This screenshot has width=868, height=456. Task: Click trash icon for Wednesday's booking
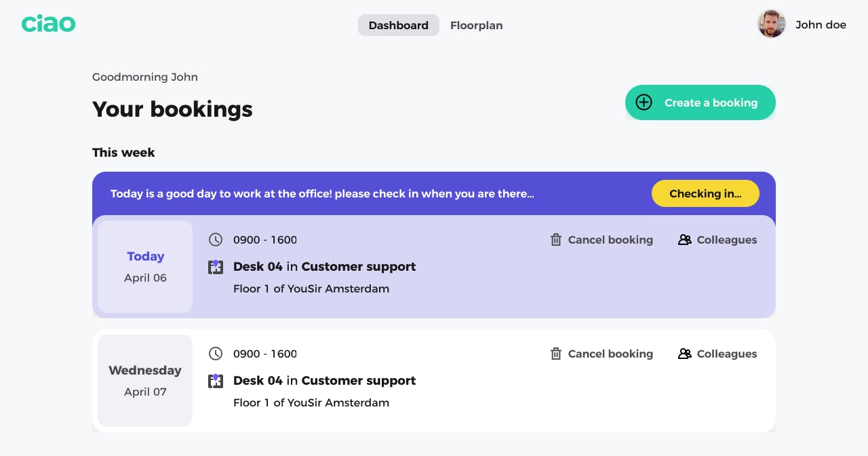coord(556,354)
